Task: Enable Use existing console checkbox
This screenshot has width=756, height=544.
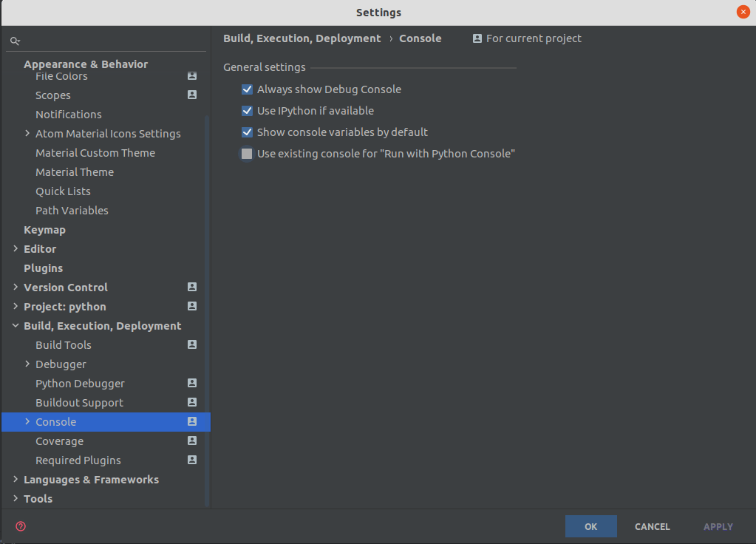Action: [248, 154]
